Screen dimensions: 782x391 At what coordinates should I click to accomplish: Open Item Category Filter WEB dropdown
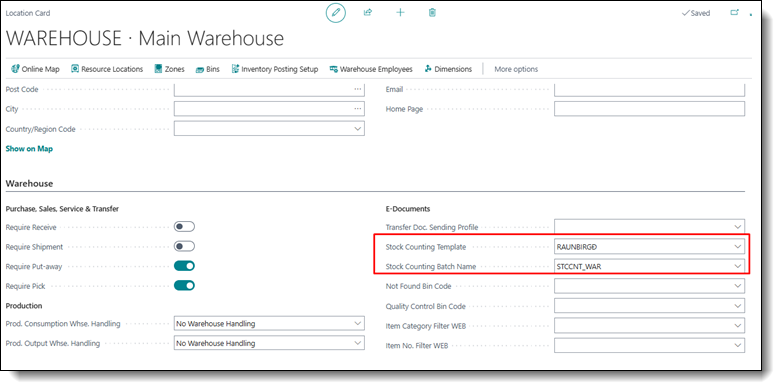(738, 326)
